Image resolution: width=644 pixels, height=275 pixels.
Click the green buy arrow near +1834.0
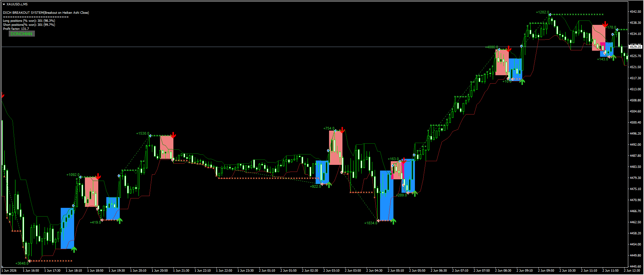click(x=393, y=221)
